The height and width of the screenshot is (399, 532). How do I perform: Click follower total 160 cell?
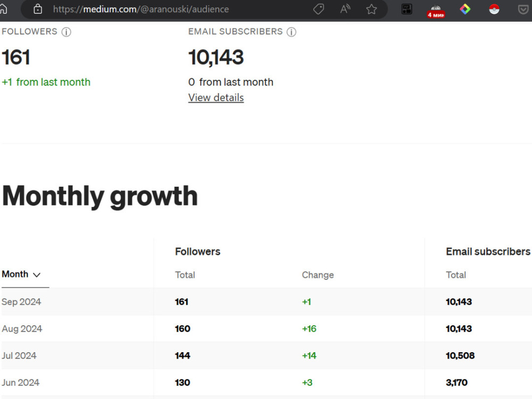click(182, 329)
